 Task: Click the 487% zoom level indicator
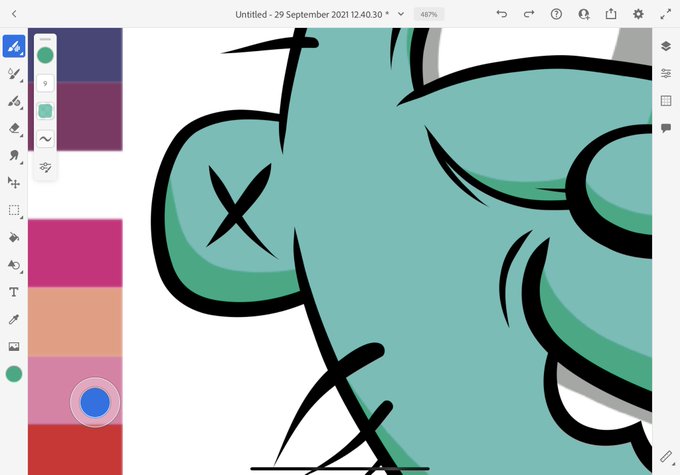tap(429, 14)
